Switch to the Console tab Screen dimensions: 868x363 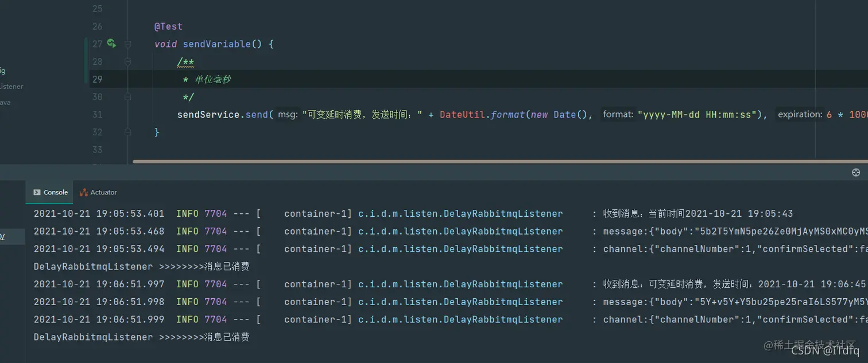(50, 193)
